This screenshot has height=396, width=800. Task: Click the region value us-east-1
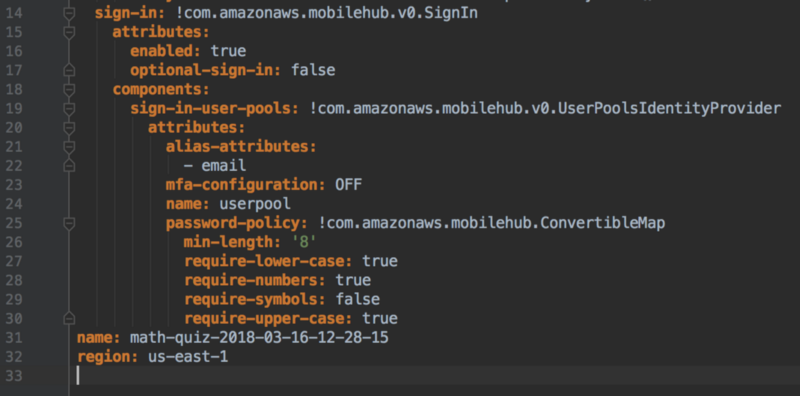(188, 357)
